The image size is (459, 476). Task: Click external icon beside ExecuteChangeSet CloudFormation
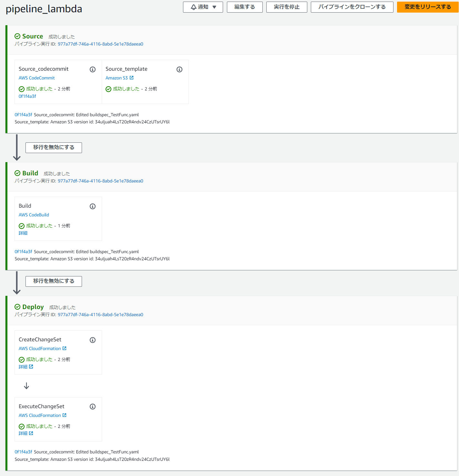[x=65, y=415]
